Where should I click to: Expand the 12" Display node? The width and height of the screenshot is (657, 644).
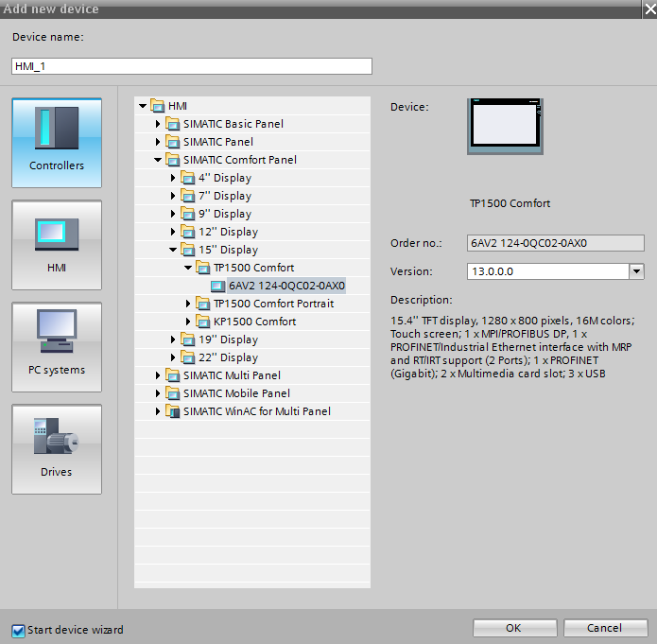(x=173, y=232)
